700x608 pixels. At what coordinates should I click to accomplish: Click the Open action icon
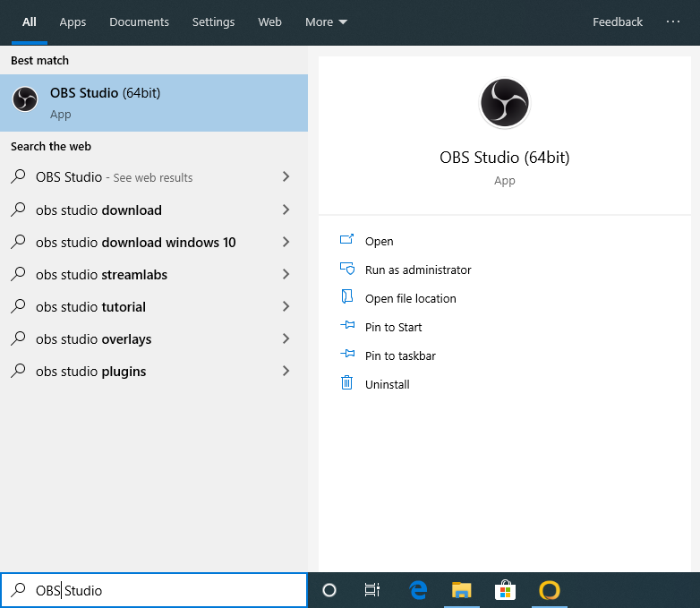coord(347,240)
